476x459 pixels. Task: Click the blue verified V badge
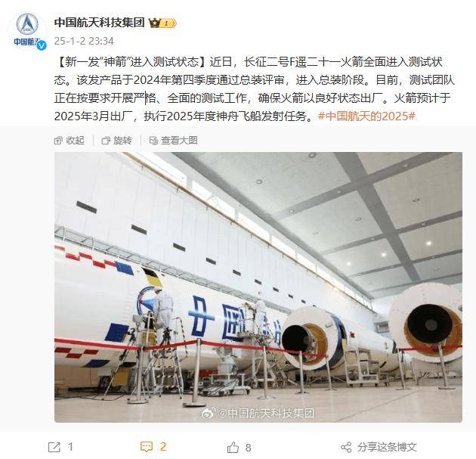(x=42, y=45)
